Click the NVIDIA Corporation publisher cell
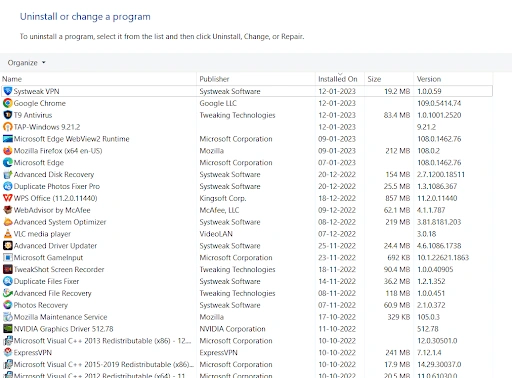 pos(232,329)
